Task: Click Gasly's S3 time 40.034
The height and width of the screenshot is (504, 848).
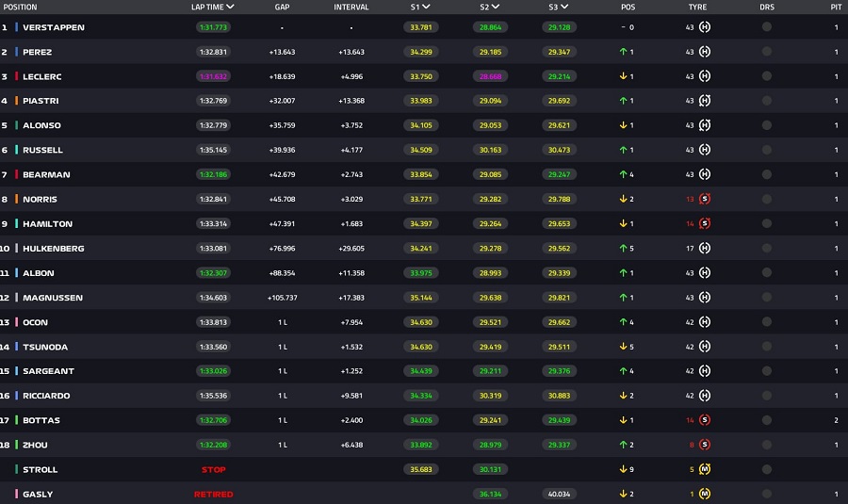Action: click(559, 494)
